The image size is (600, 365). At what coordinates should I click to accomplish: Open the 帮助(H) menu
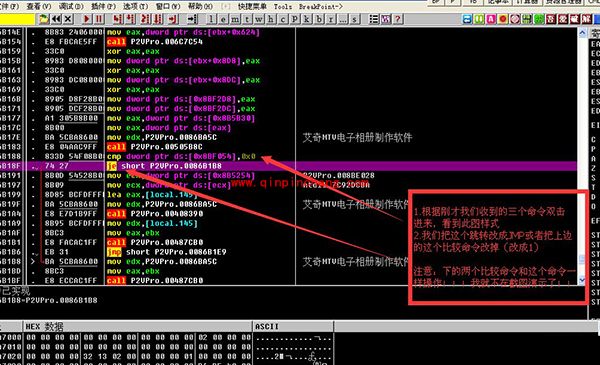pos(200,6)
